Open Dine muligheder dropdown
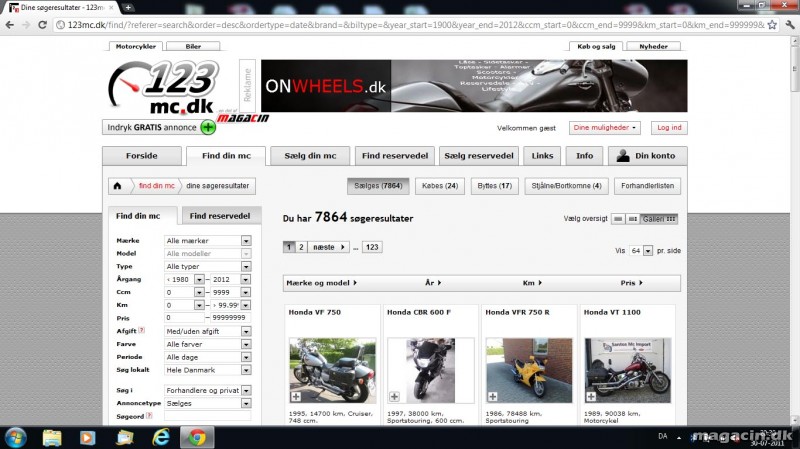The height and width of the screenshot is (449, 800). click(x=605, y=128)
